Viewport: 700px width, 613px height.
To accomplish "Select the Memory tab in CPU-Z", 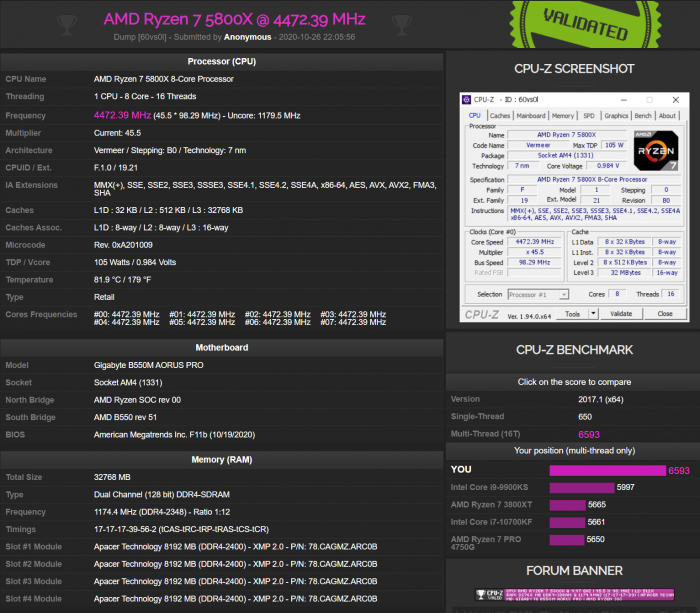I will pos(563,116).
